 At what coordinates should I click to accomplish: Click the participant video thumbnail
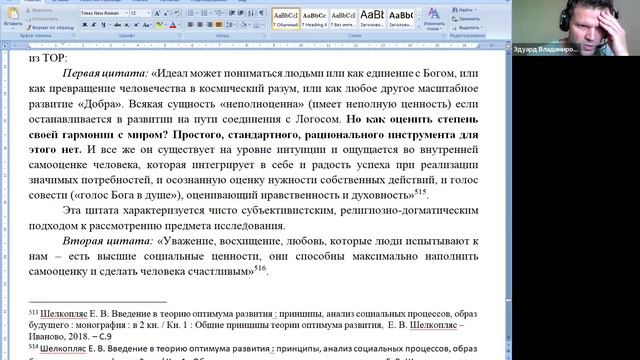click(x=576, y=28)
